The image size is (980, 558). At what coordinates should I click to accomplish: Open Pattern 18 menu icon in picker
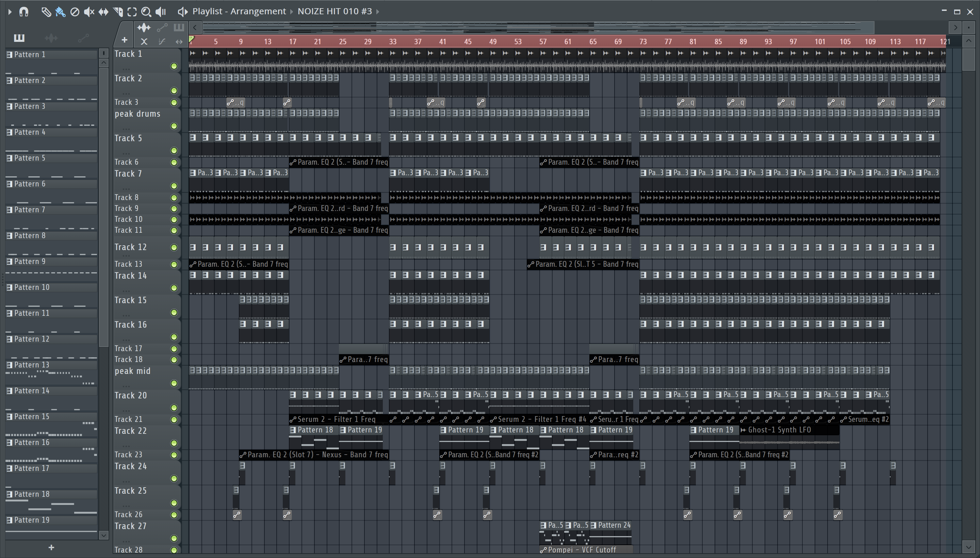[9, 494]
